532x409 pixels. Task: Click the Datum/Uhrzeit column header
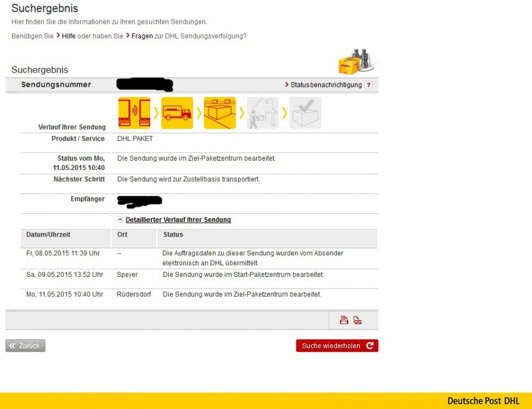49,235
